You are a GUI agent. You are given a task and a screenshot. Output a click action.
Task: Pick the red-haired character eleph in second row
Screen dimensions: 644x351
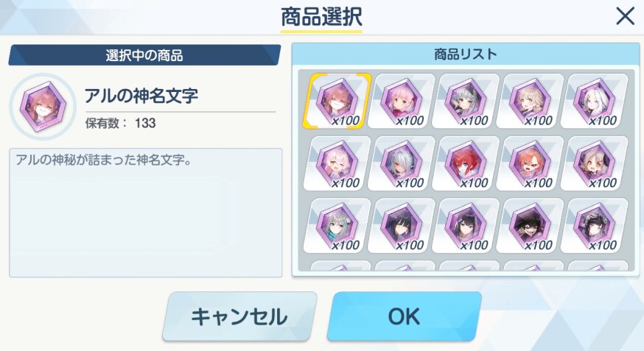pyautogui.click(x=466, y=163)
